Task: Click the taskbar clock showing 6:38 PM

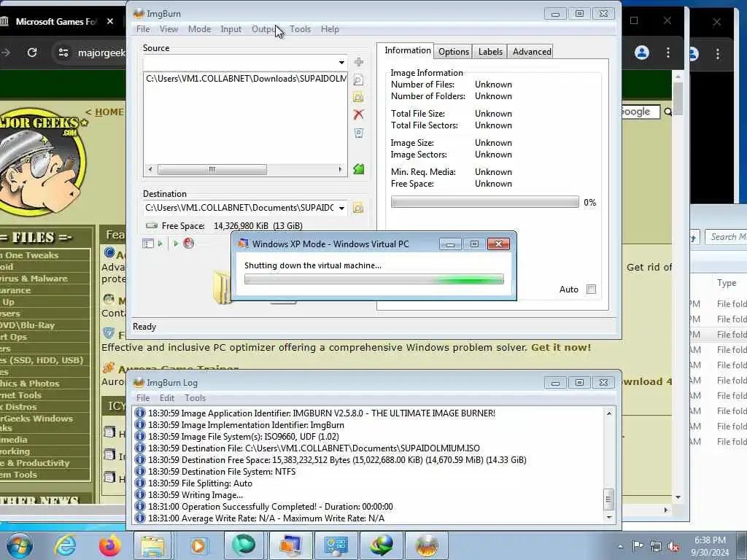Action: pyautogui.click(x=711, y=546)
